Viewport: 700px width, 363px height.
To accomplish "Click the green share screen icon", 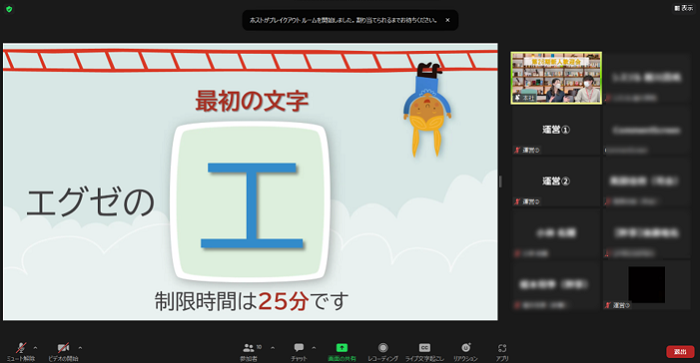I will tap(342, 348).
